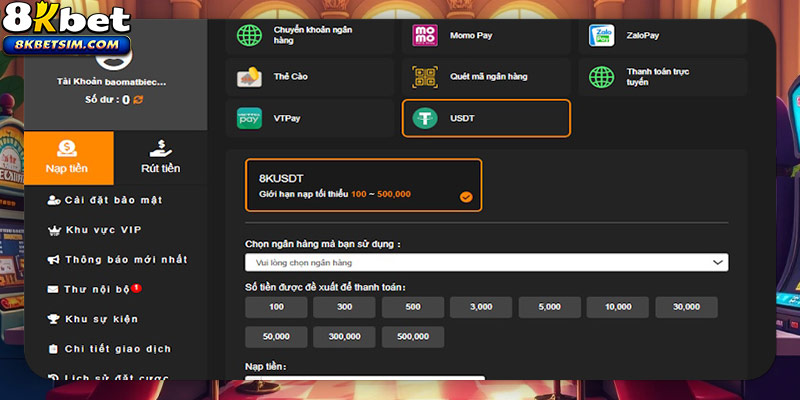
Task: Open the Nạp tiền deposit tab
Action: pos(69,158)
